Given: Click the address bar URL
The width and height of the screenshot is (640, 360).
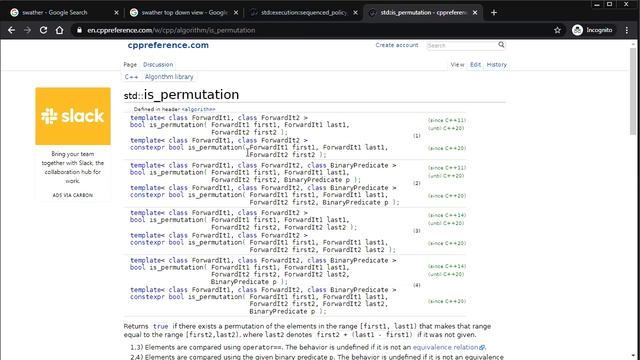Looking at the screenshot, I should pyautogui.click(x=171, y=30).
